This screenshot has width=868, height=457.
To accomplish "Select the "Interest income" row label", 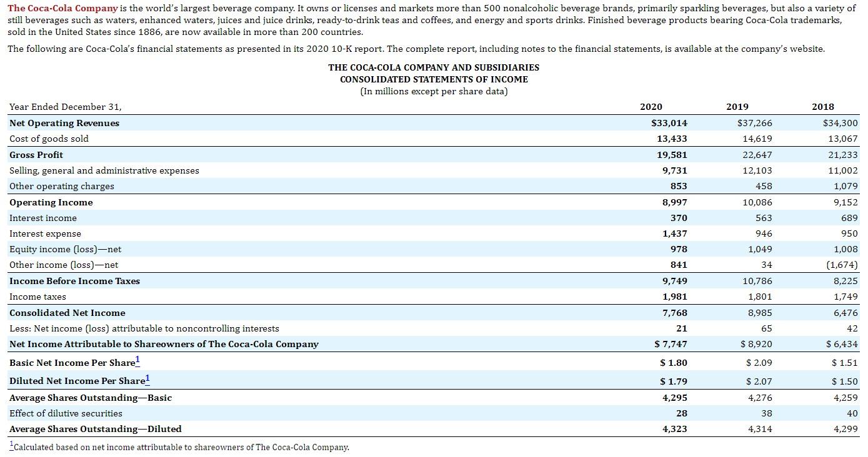I will (x=43, y=218).
